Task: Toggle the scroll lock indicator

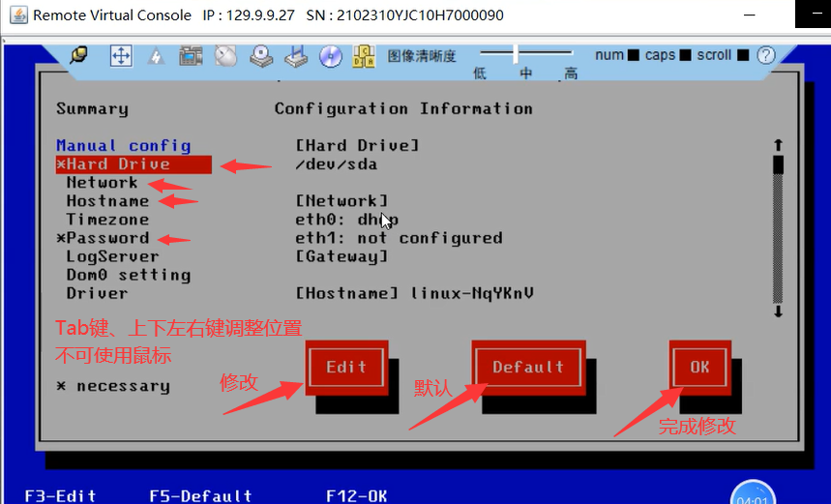Action: pyautogui.click(x=743, y=54)
